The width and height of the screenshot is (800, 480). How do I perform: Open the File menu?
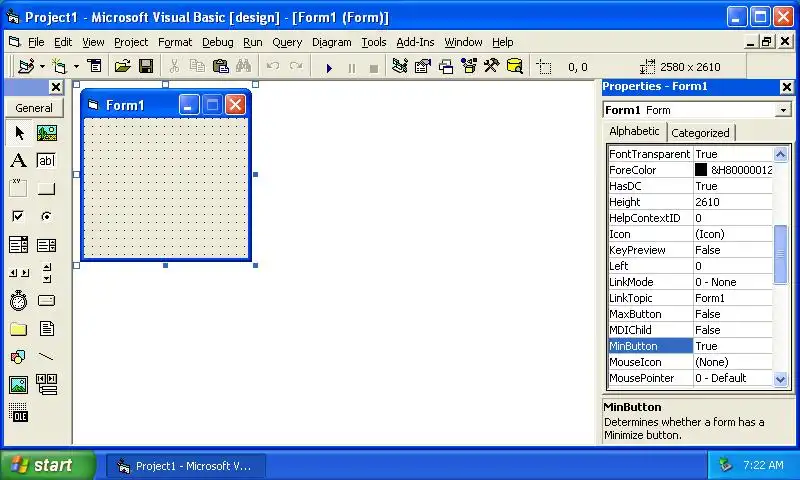(x=36, y=42)
